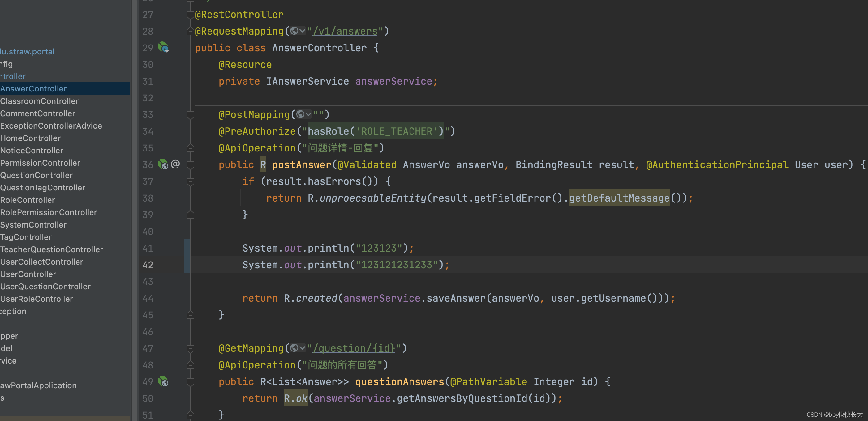Click the fold end marker on line 45
The image size is (868, 421).
click(190, 315)
